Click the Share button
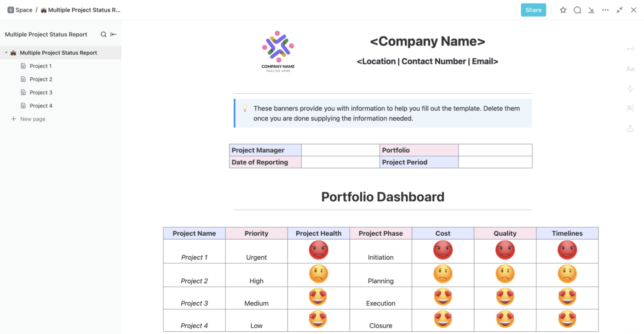The height and width of the screenshot is (334, 644). click(533, 10)
